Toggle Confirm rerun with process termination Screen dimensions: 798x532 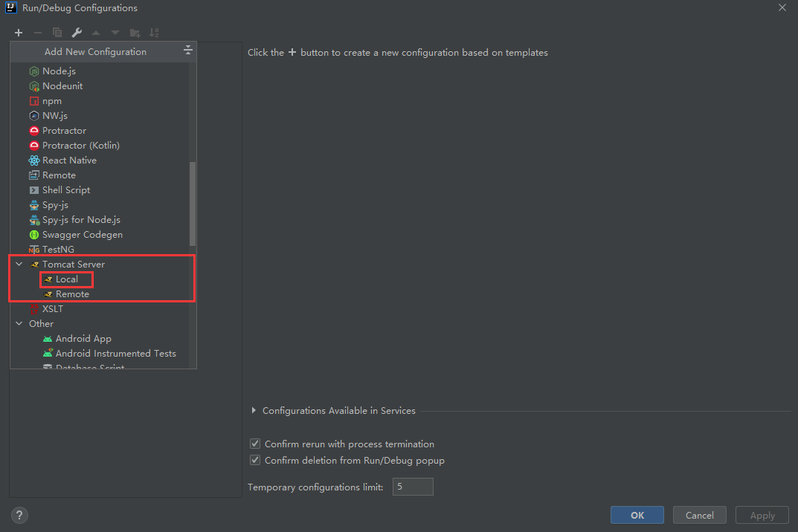coord(255,444)
